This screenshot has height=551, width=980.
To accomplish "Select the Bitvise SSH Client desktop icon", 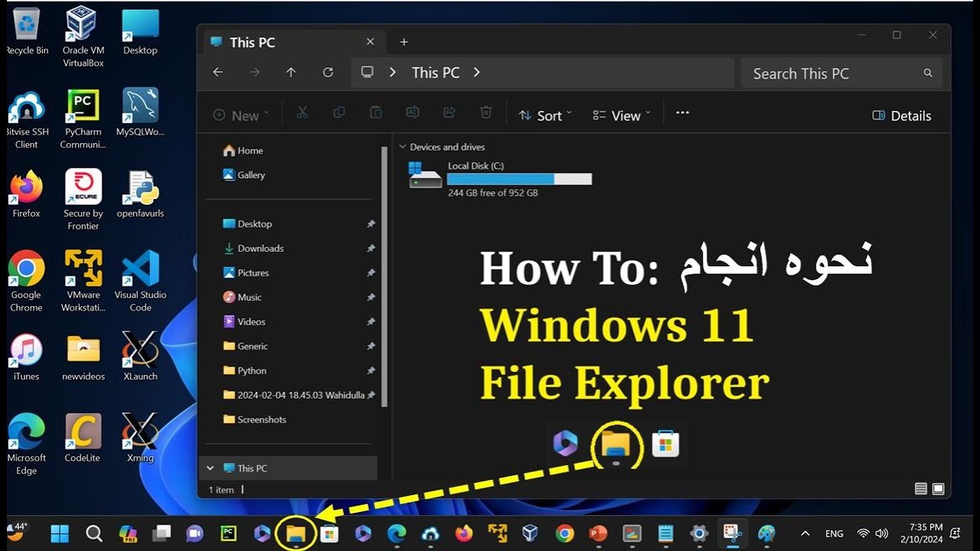I will 27,119.
